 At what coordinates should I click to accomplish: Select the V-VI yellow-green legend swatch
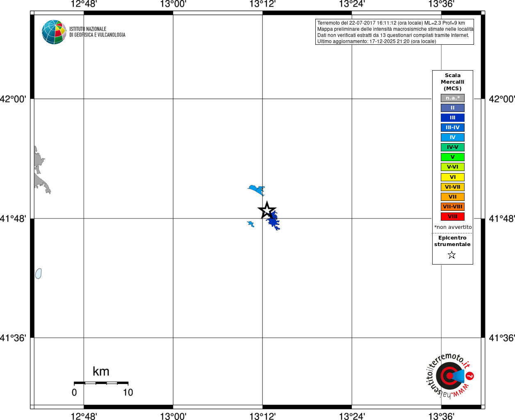pos(453,167)
